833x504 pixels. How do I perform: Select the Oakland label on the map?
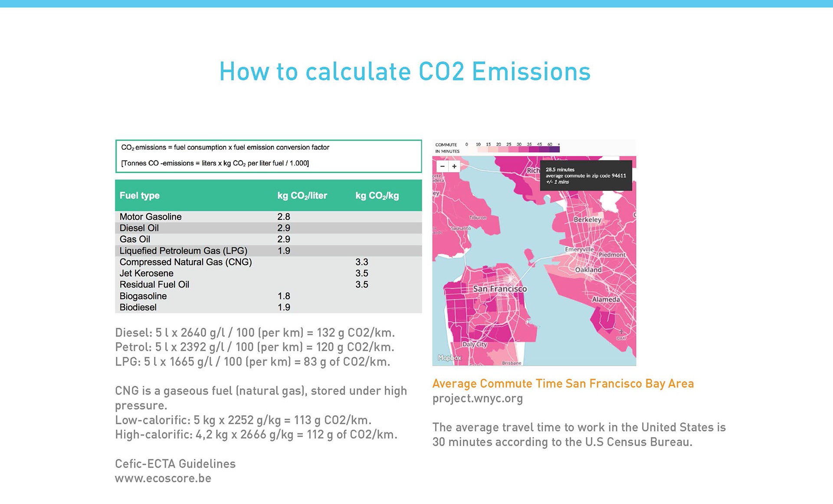pyautogui.click(x=588, y=270)
